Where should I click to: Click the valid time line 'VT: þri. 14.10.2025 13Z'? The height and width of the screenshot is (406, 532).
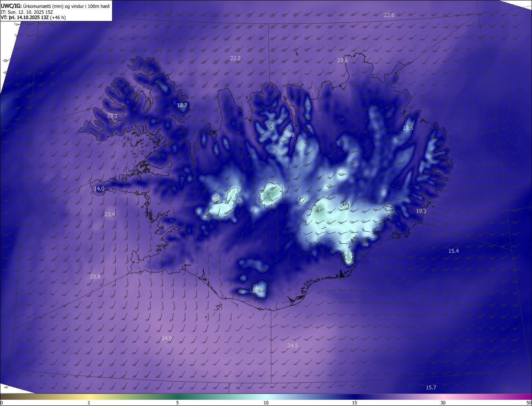tap(25, 17)
